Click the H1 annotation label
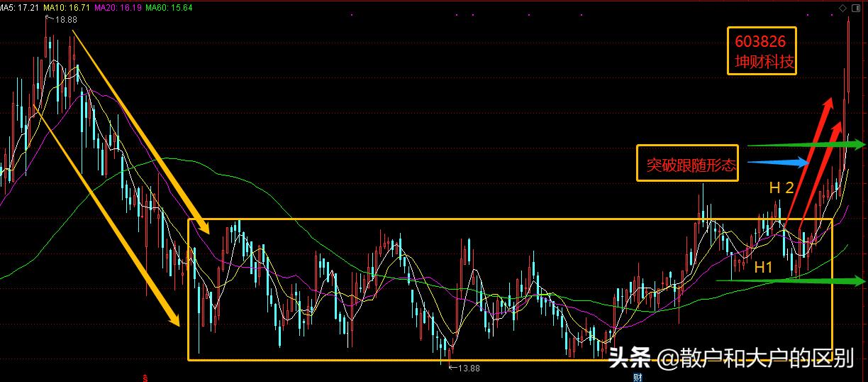 tap(763, 268)
